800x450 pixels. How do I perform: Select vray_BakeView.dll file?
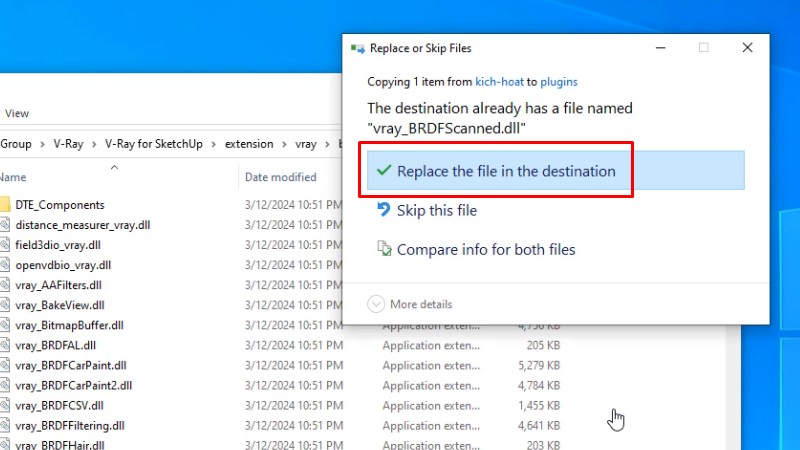(60, 305)
